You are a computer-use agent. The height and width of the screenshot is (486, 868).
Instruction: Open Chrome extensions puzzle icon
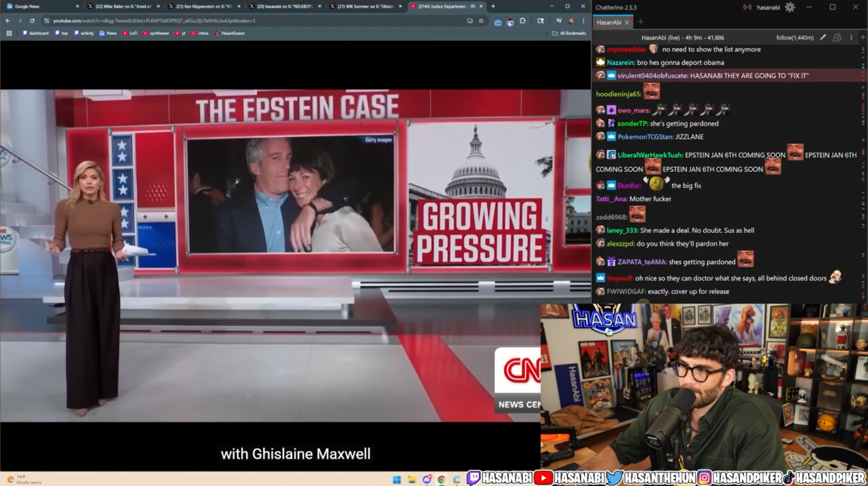click(x=522, y=21)
